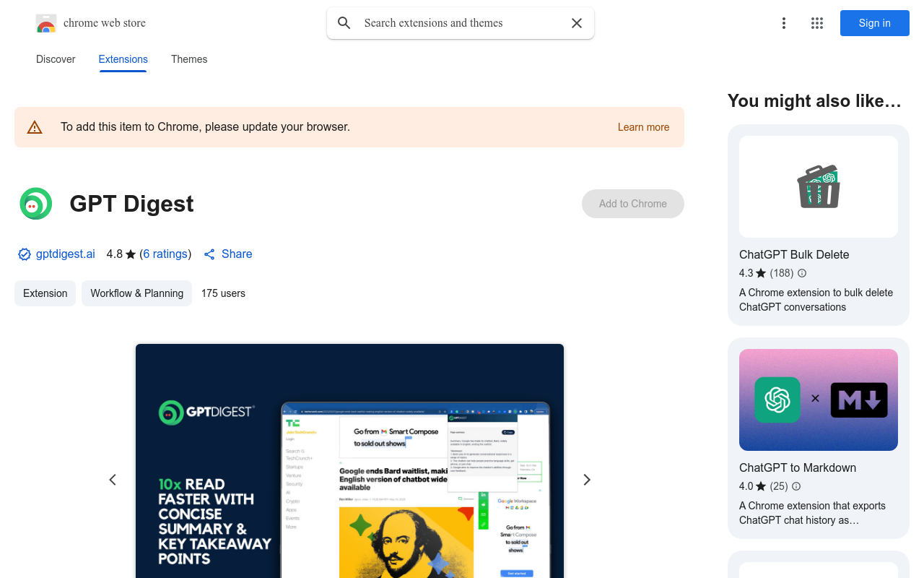924x578 pixels.
Task: Open the 6 ratings link
Action: (x=165, y=254)
